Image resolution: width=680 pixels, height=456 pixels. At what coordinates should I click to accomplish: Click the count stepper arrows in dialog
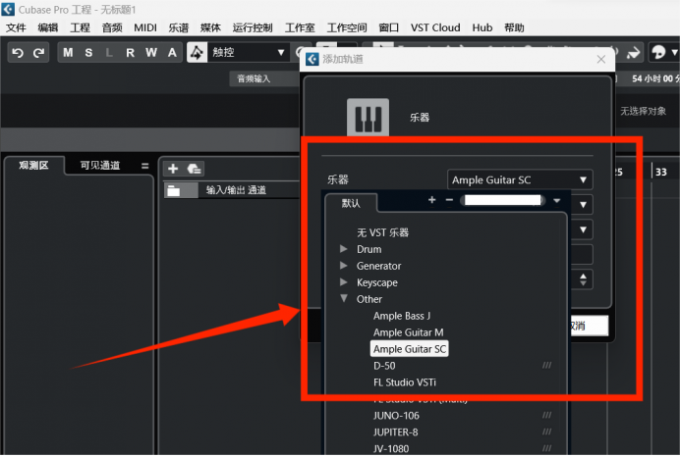(x=583, y=280)
